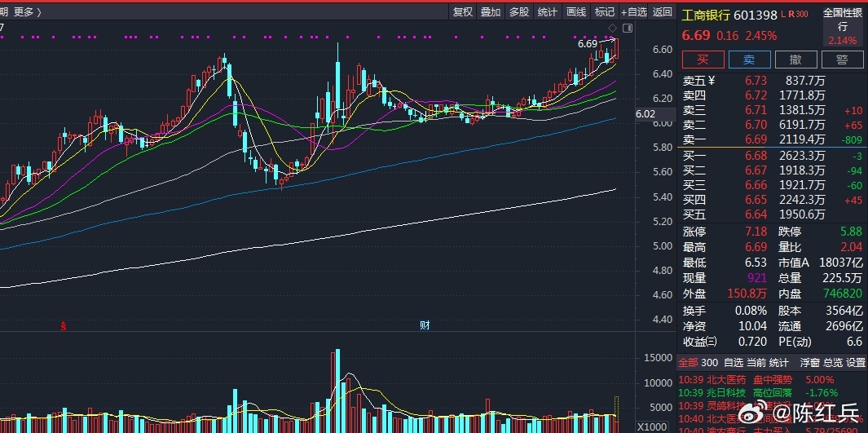
Task: Select the 买三 bid row at 6.66
Action: click(x=772, y=185)
